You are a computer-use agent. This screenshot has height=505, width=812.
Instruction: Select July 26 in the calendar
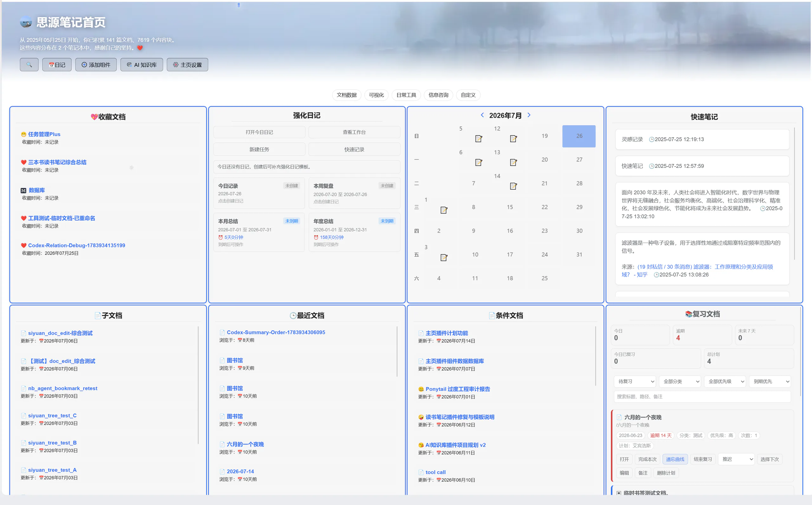(x=579, y=136)
